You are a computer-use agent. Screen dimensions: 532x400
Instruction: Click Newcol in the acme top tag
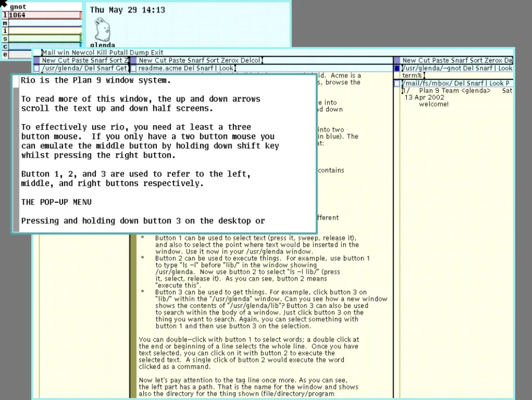83,53
